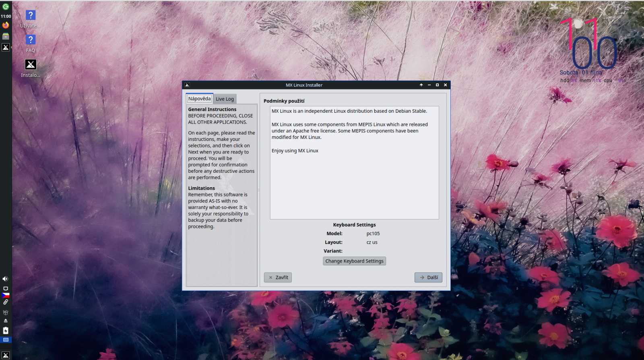Viewport: 644px width, 360px height.
Task: Click the 'Keyboard Settings' heading
Action: pyautogui.click(x=355, y=225)
